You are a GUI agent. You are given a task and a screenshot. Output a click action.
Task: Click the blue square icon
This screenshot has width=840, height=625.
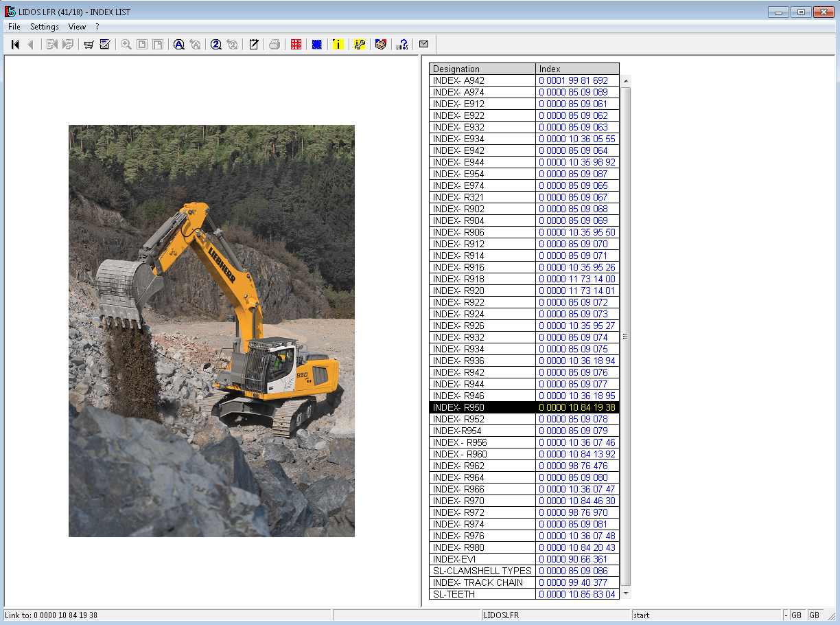[x=316, y=45]
